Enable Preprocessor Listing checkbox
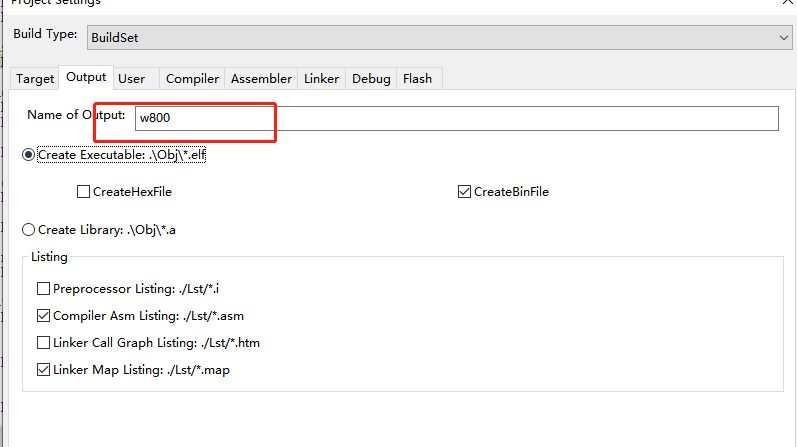The width and height of the screenshot is (797, 447). 43,289
